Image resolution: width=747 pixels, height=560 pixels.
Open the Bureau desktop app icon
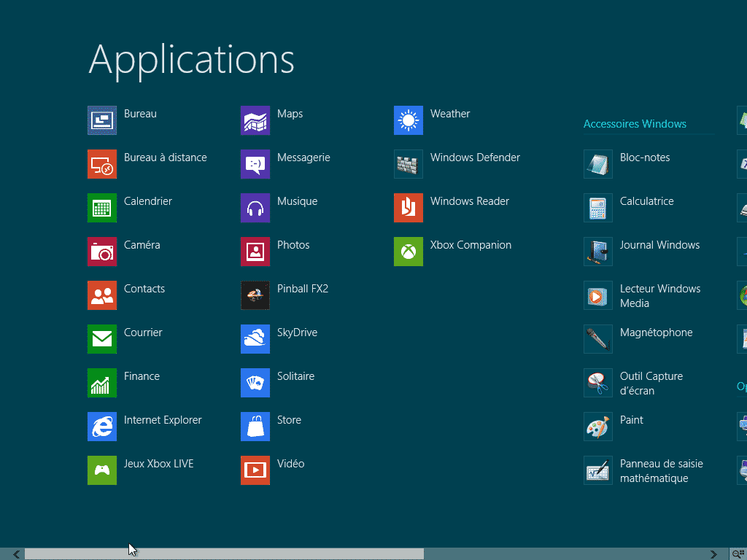pos(102,120)
